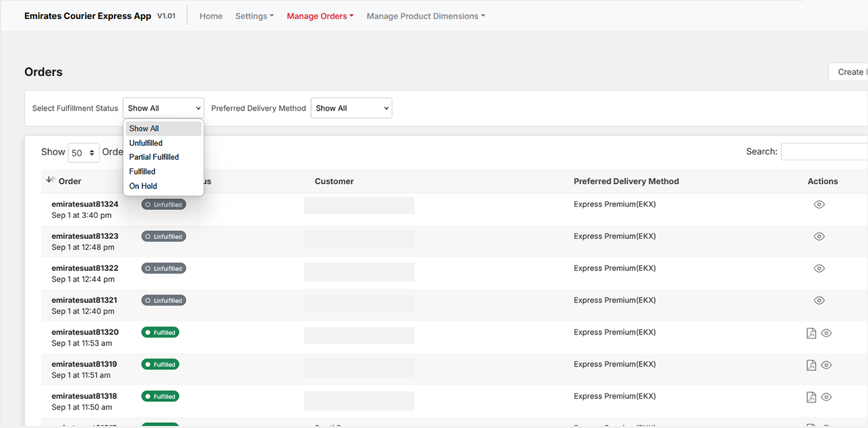
Task: Open Select Fulfillment Status dropdown
Action: tap(163, 108)
